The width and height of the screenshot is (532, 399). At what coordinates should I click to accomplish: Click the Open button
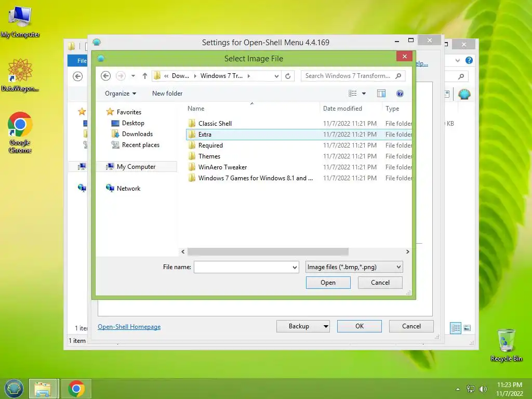328,283
